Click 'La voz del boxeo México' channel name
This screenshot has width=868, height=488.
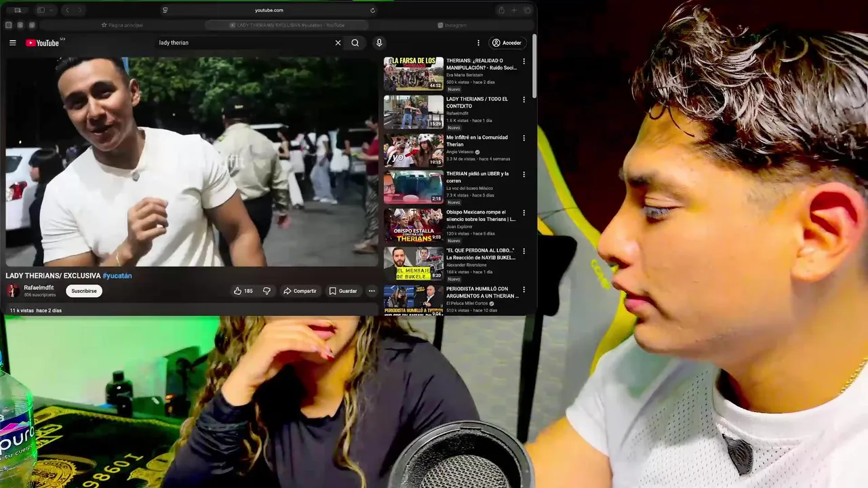[469, 188]
